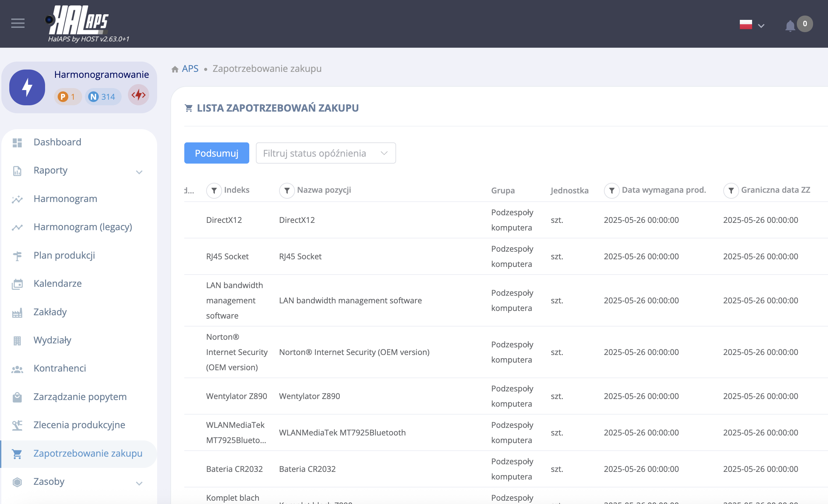Expand the Zasoby menu chevron

pos(139,483)
